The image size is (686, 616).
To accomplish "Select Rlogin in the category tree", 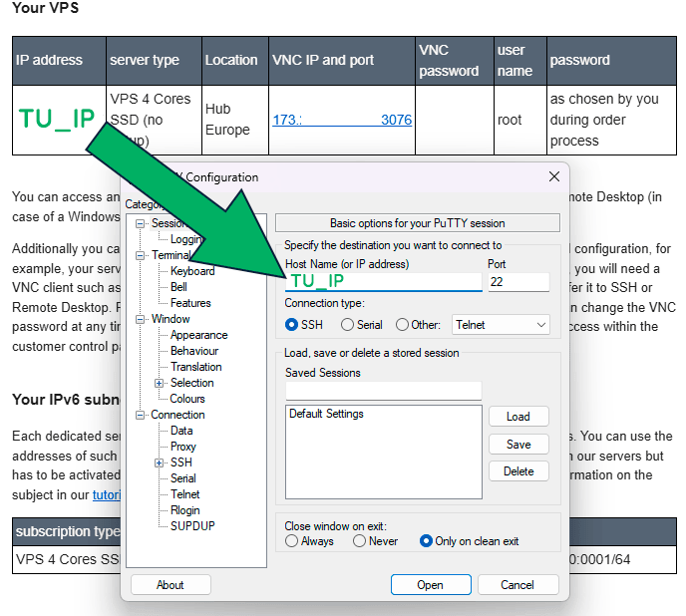I will [x=185, y=510].
